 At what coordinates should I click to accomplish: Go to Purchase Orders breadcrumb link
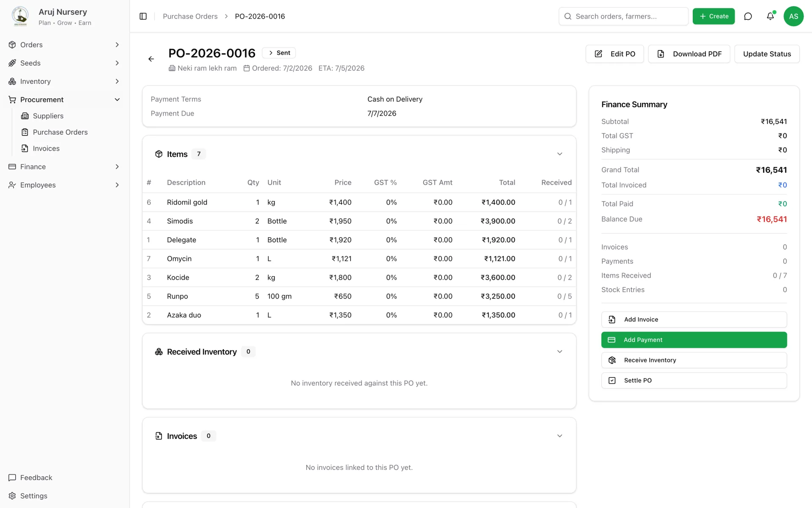tap(190, 16)
